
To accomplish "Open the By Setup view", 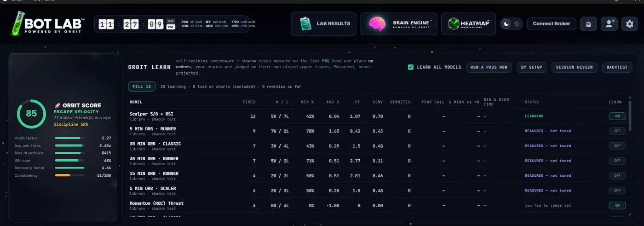I will (x=531, y=67).
